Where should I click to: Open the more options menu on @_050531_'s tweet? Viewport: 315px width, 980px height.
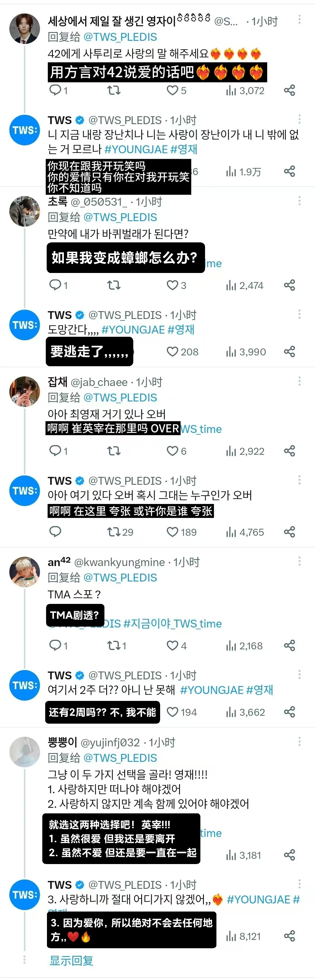[x=299, y=200]
